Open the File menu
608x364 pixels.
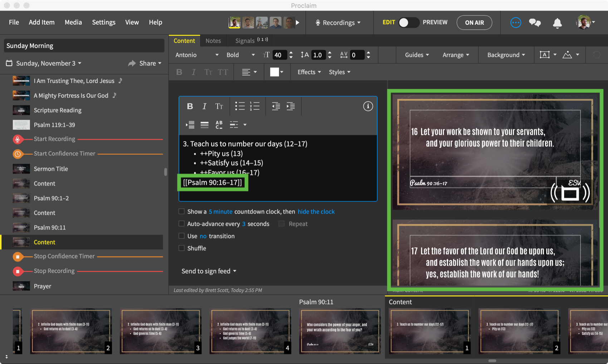pos(14,22)
